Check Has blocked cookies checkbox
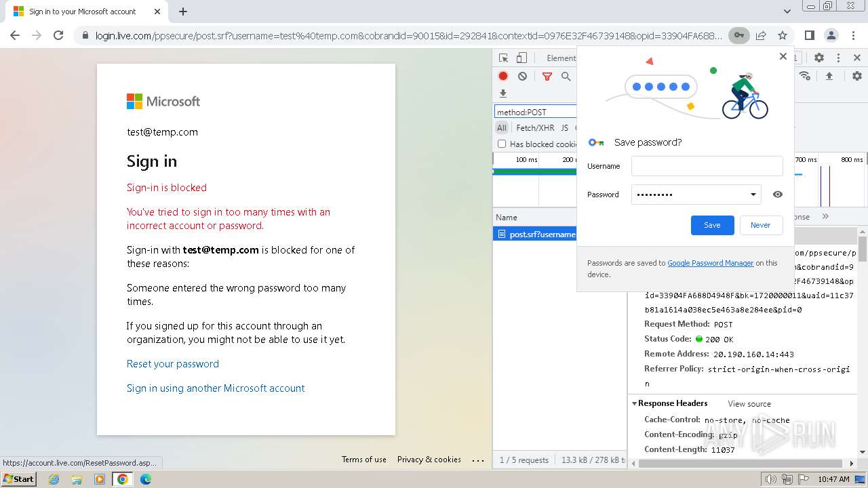This screenshot has width=868, height=488. [502, 144]
